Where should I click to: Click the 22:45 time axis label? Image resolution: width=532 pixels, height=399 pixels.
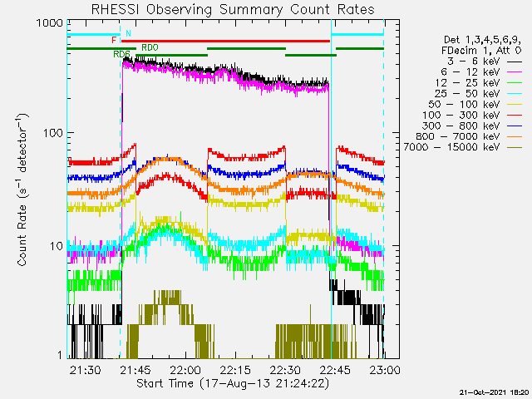click(335, 370)
